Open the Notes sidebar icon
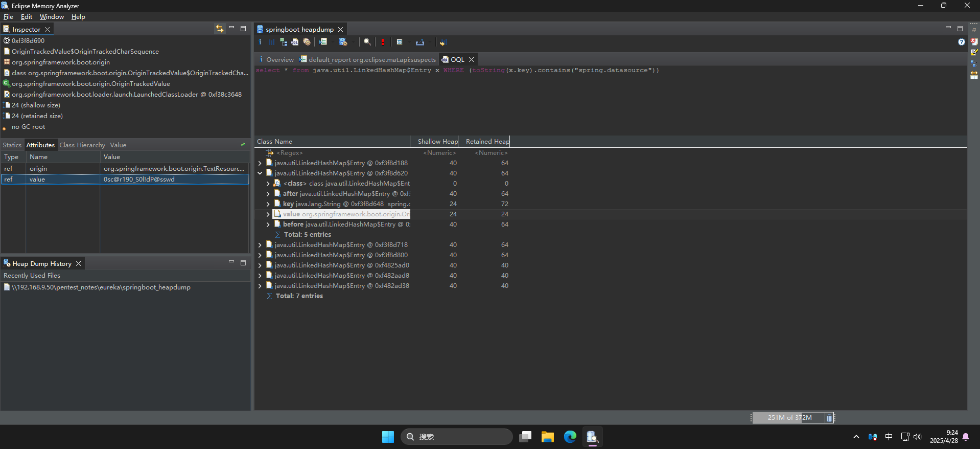Image resolution: width=980 pixels, height=449 pixels. point(974,52)
